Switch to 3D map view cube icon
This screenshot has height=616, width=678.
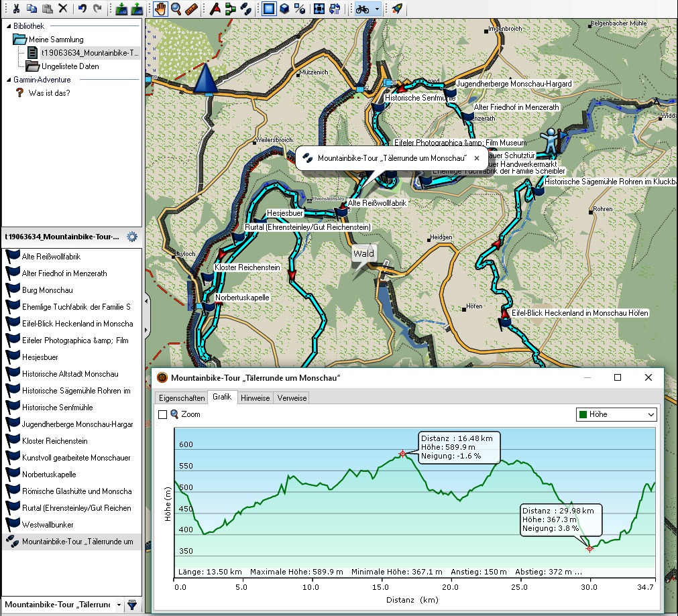tap(284, 9)
